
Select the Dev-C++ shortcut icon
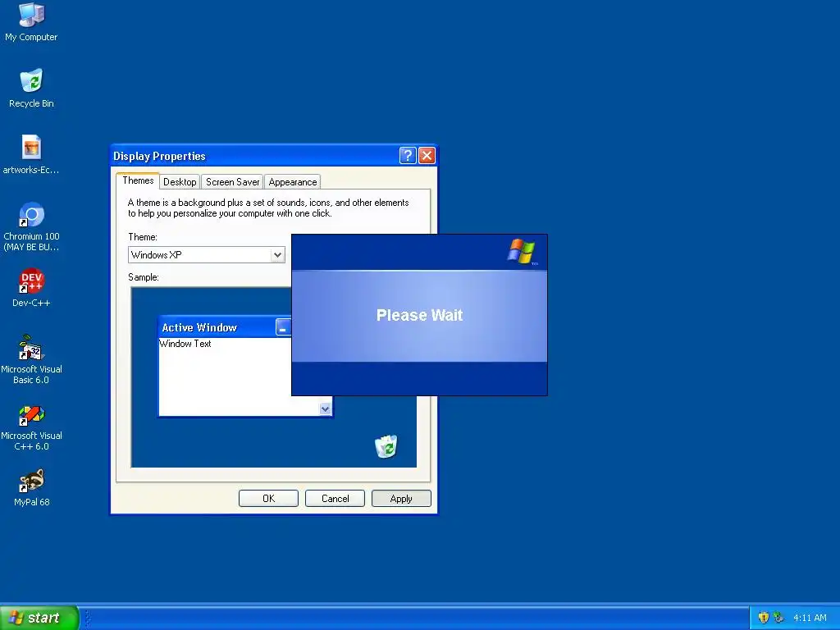click(x=31, y=287)
